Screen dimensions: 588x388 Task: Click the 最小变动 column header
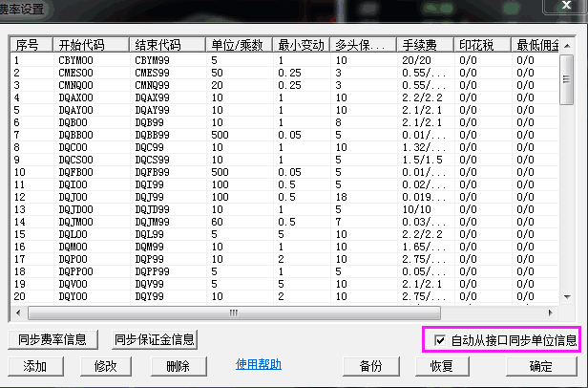(301, 45)
